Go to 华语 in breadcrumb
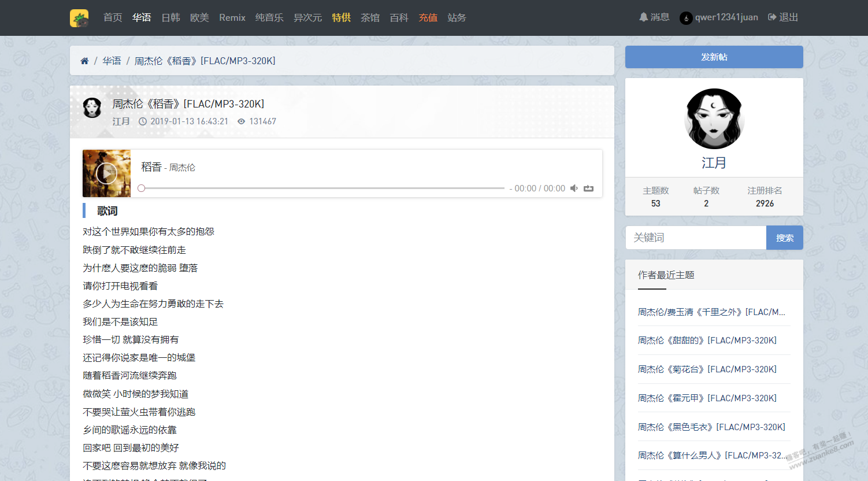Viewport: 868px width, 481px height. [112, 61]
